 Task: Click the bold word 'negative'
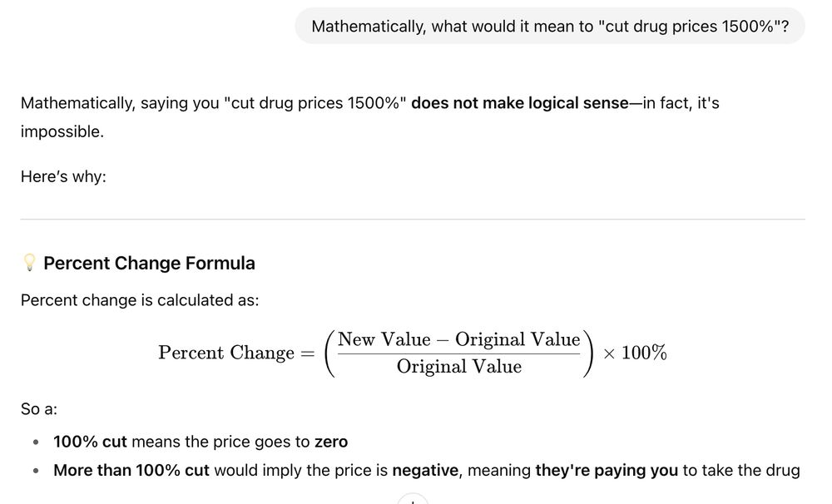click(425, 471)
